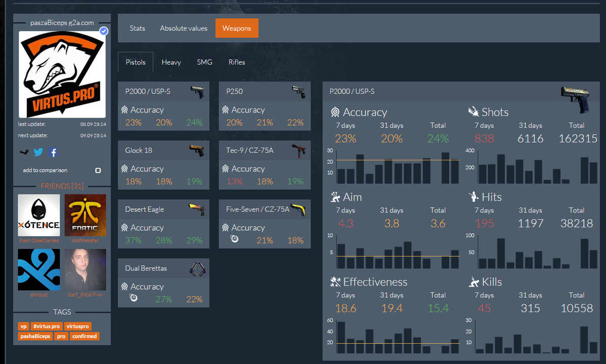Click total shots value 162315

(578, 138)
